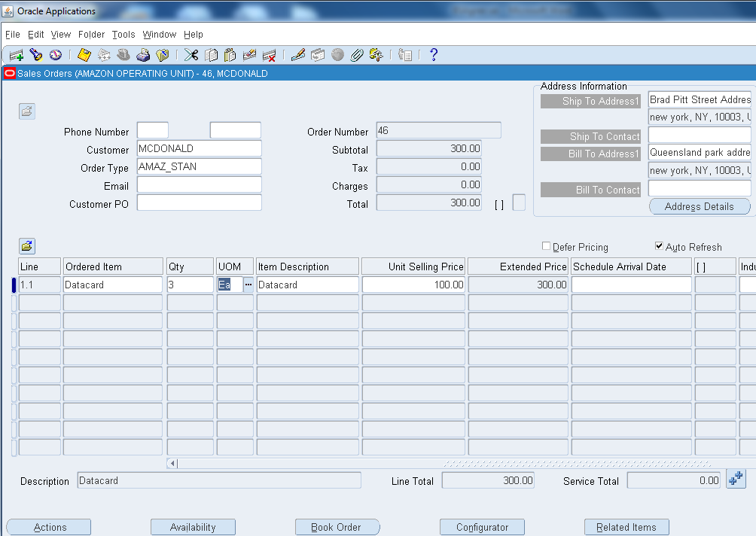Image resolution: width=756 pixels, height=536 pixels.
Task: Click the Book Order button
Action: coord(337,527)
